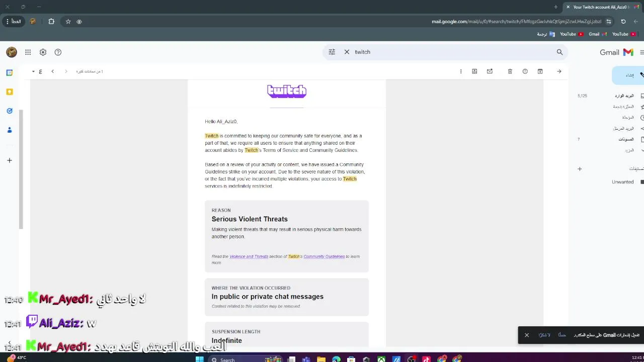Click the Compose button إنشاء
The height and width of the screenshot is (362, 644).
628,75
